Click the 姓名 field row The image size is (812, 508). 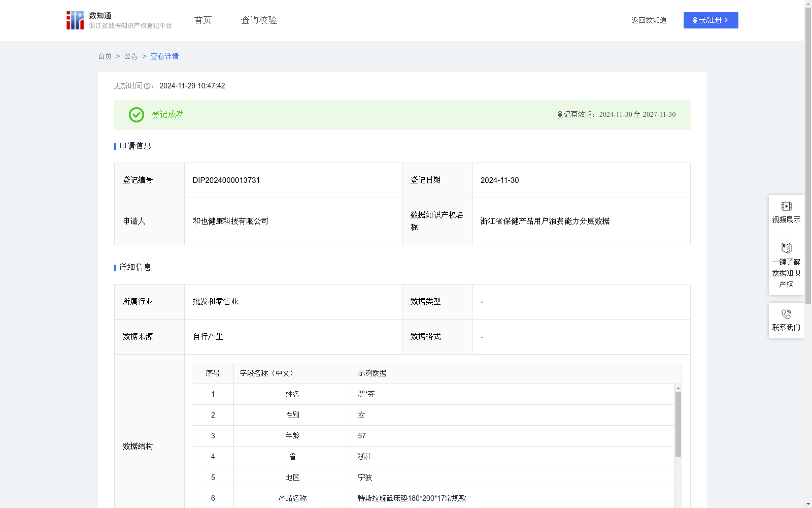[433, 394]
